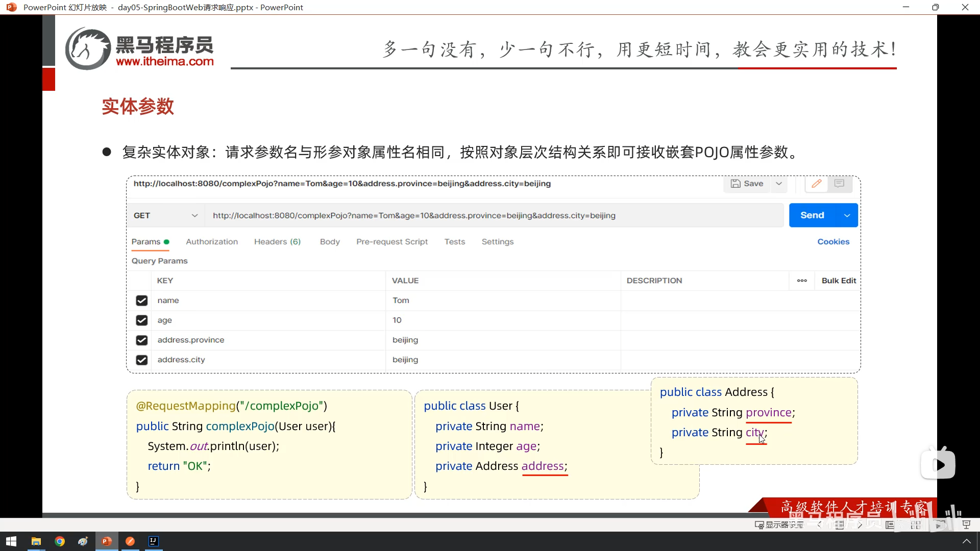Click the PowerPoint title bar icon
The width and height of the screenshot is (980, 551).
click(11, 7)
